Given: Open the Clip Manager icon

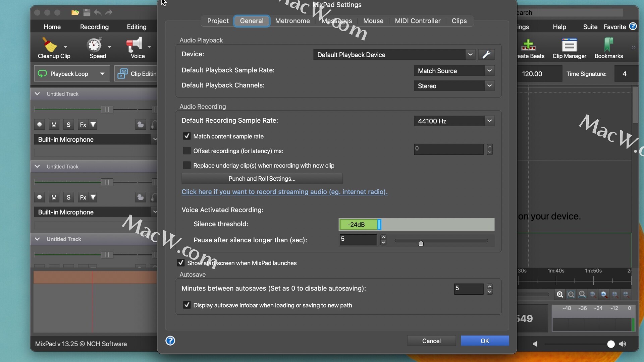Looking at the screenshot, I should (569, 45).
